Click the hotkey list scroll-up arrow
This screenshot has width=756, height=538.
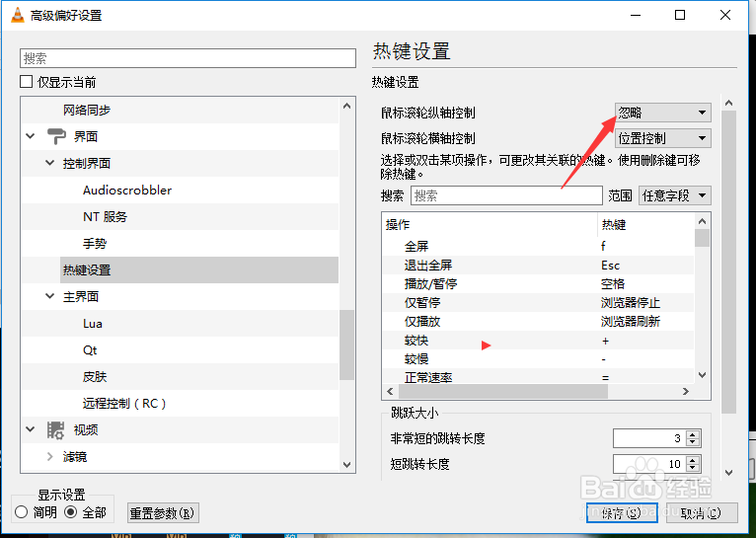click(702, 221)
